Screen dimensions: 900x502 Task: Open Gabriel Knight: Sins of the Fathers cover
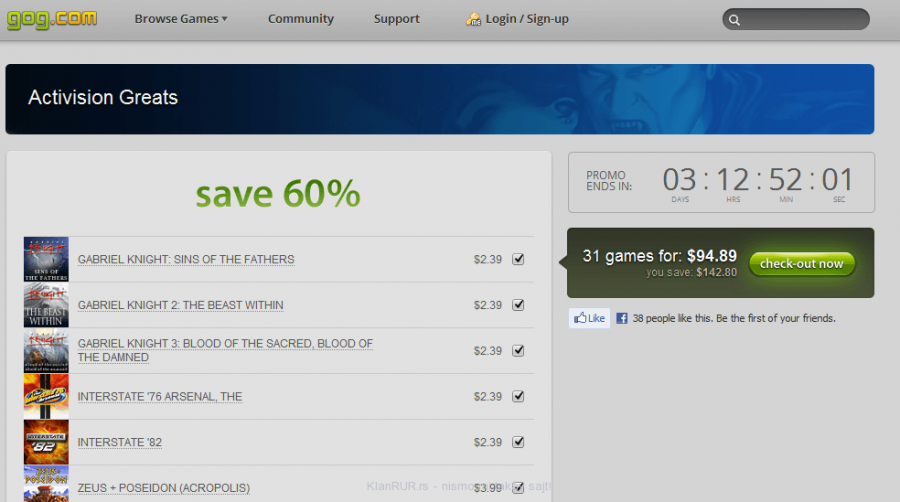(46, 259)
